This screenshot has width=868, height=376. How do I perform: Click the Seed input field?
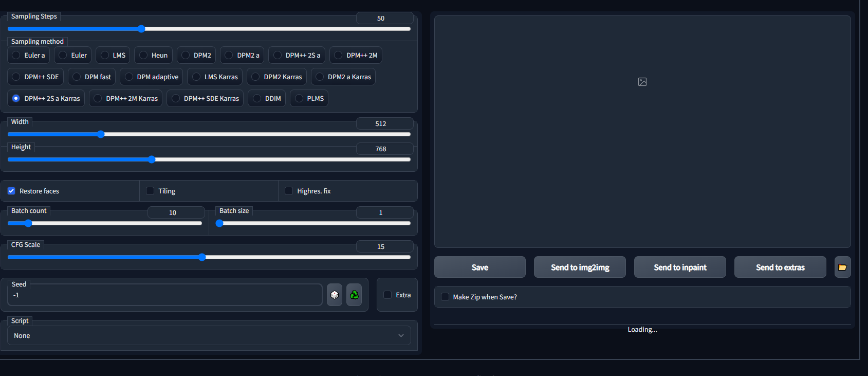165,295
